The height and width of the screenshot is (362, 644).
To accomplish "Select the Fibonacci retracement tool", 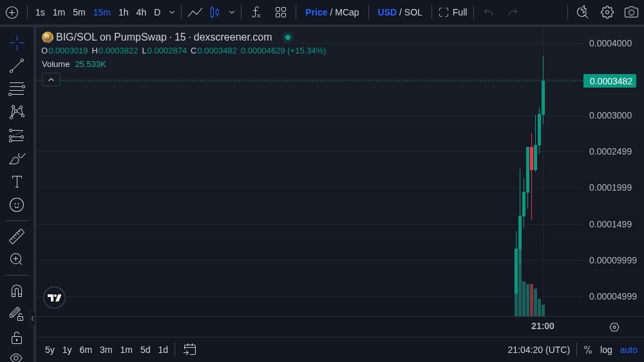I will coord(17,89).
